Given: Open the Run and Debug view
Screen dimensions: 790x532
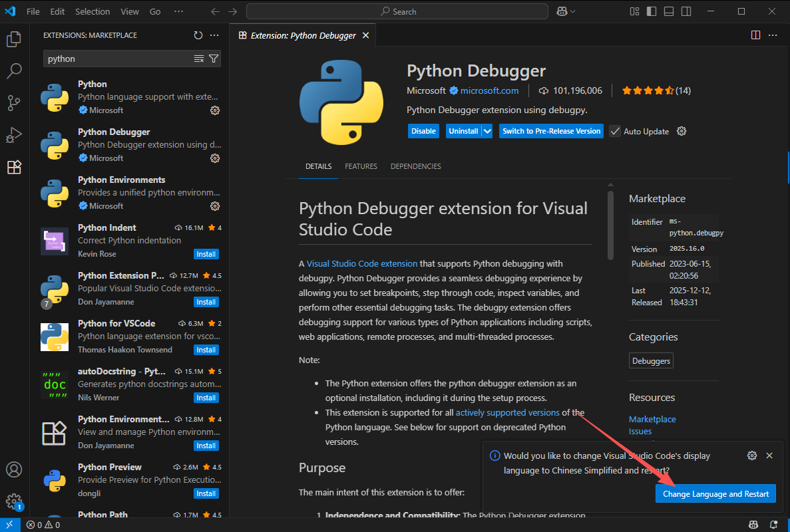Looking at the screenshot, I should point(14,135).
